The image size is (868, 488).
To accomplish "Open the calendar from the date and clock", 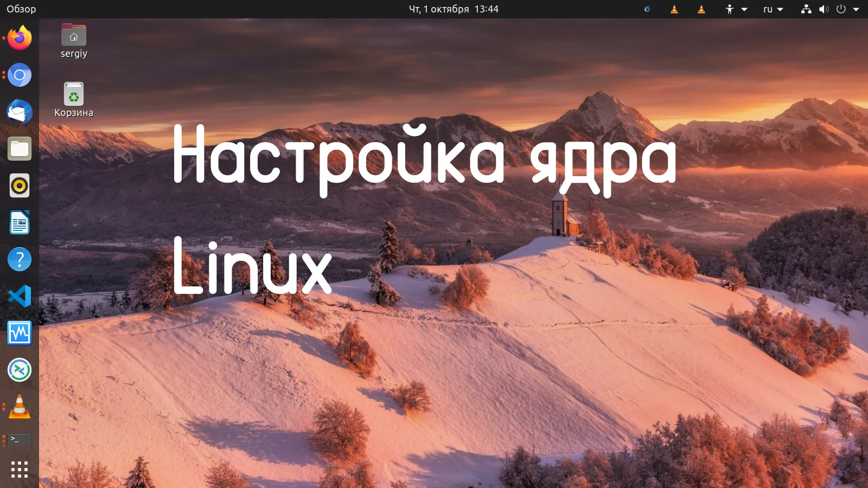I will click(454, 9).
